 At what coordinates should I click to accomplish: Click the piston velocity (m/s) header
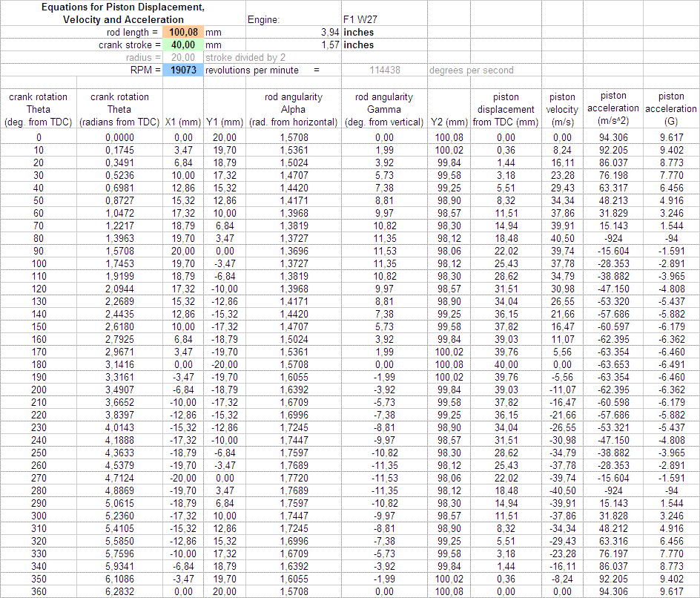point(562,109)
